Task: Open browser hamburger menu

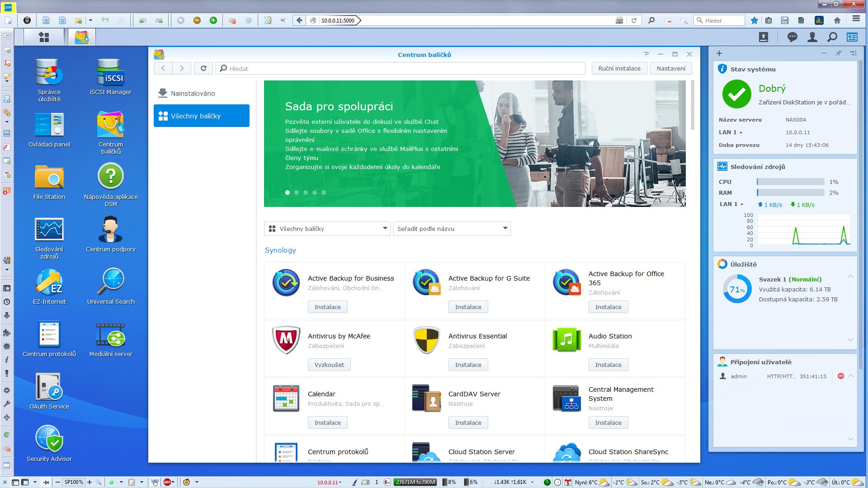Action: click(856, 19)
